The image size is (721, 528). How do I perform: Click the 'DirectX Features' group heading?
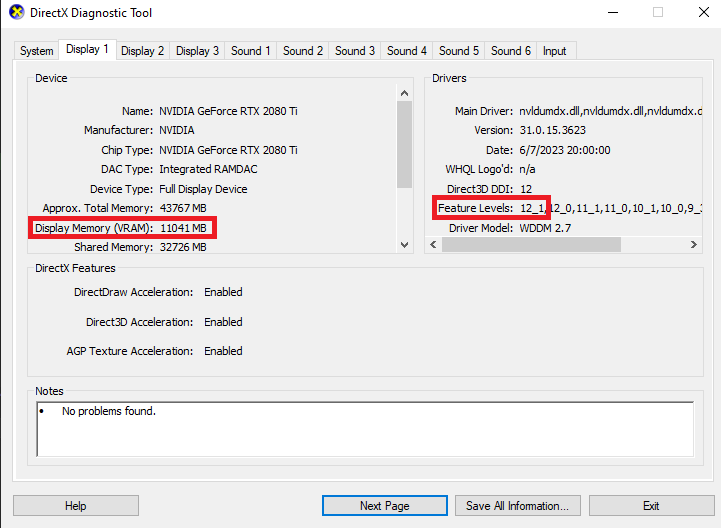tap(75, 268)
